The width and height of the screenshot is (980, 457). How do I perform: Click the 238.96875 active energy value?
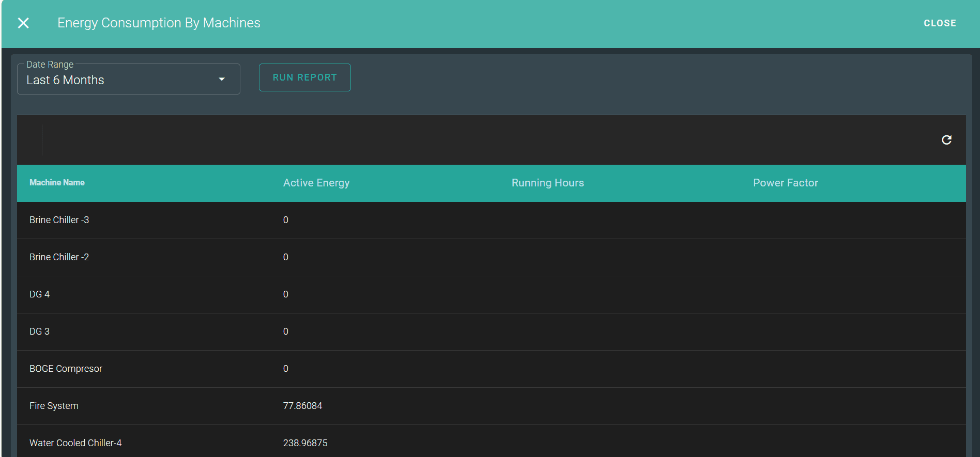(x=305, y=443)
